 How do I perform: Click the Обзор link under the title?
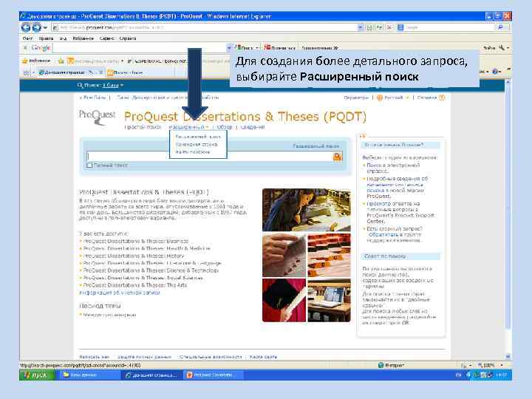point(225,127)
